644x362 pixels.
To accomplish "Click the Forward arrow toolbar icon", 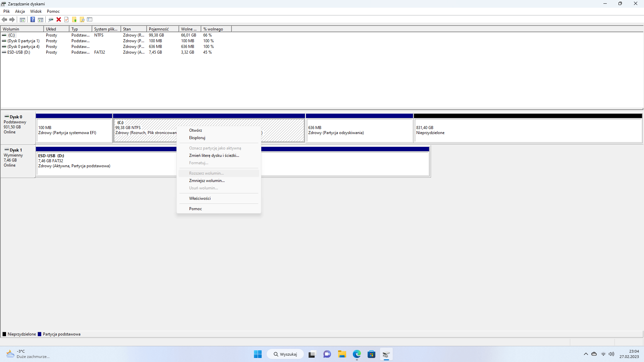I will pyautogui.click(x=12, y=20).
